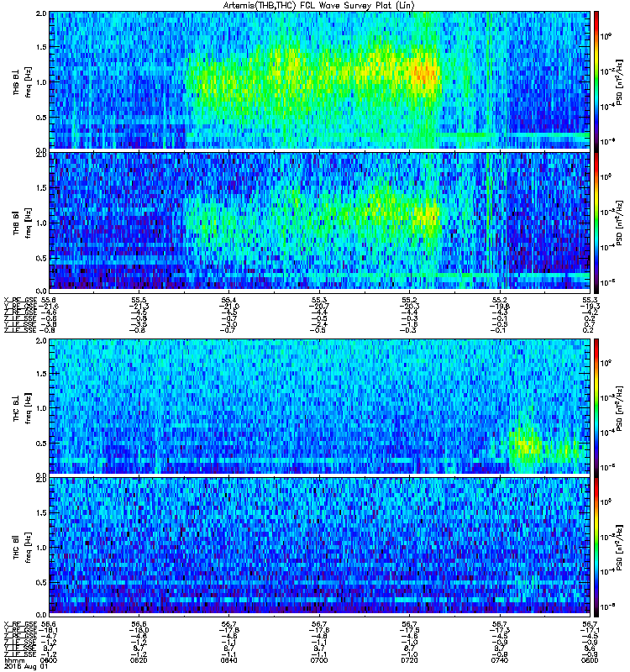This screenshot has height=672, width=630.
Task: Click the THC B-parallel panel color bar
Action: pyautogui.click(x=596, y=546)
